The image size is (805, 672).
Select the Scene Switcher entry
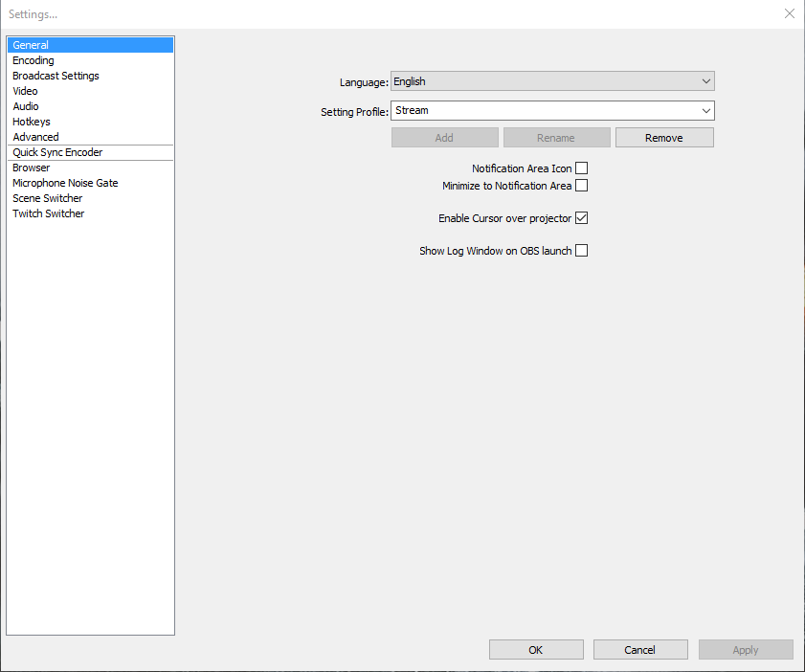(90, 198)
